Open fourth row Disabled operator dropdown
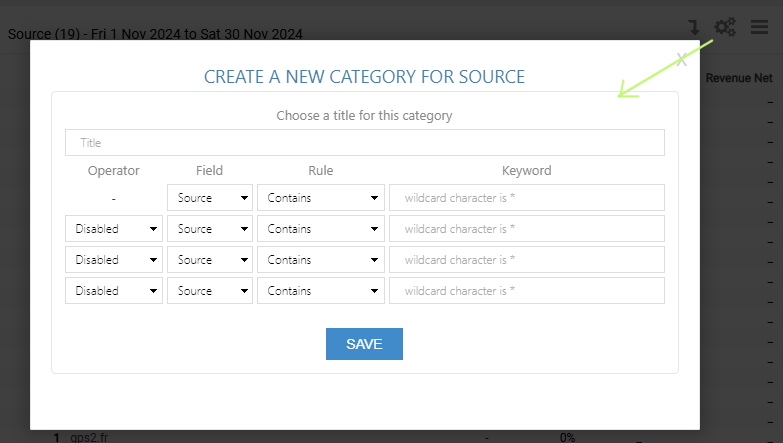 (114, 291)
